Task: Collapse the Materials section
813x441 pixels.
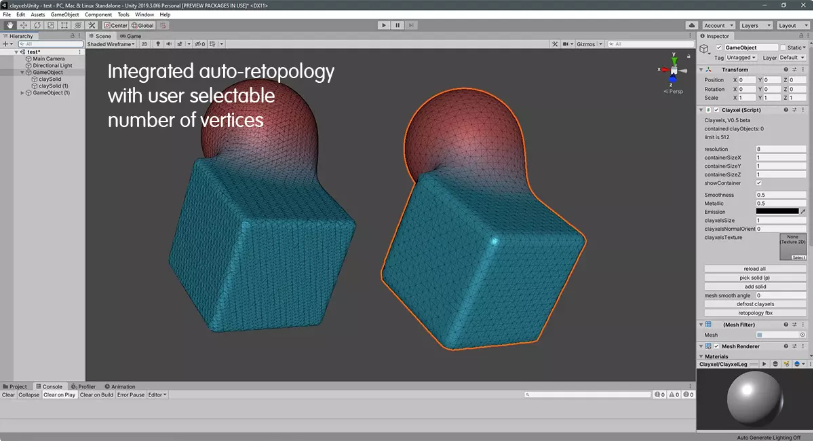Action: tap(701, 357)
